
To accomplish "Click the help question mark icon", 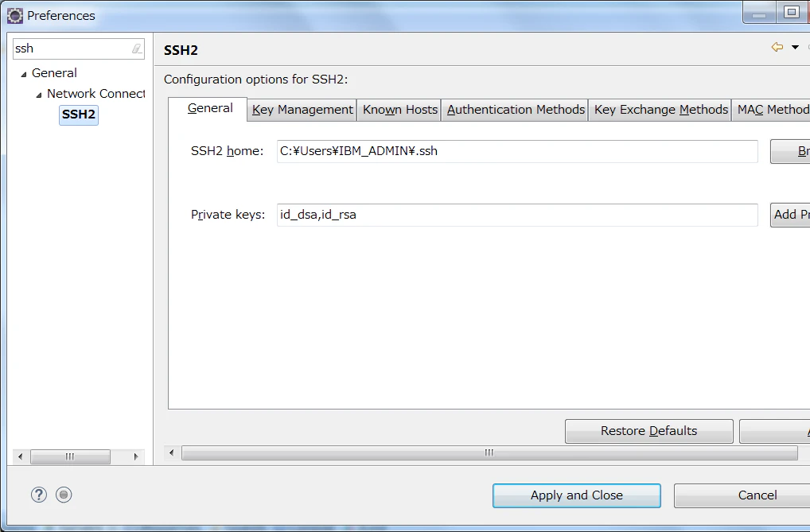I will (39, 495).
